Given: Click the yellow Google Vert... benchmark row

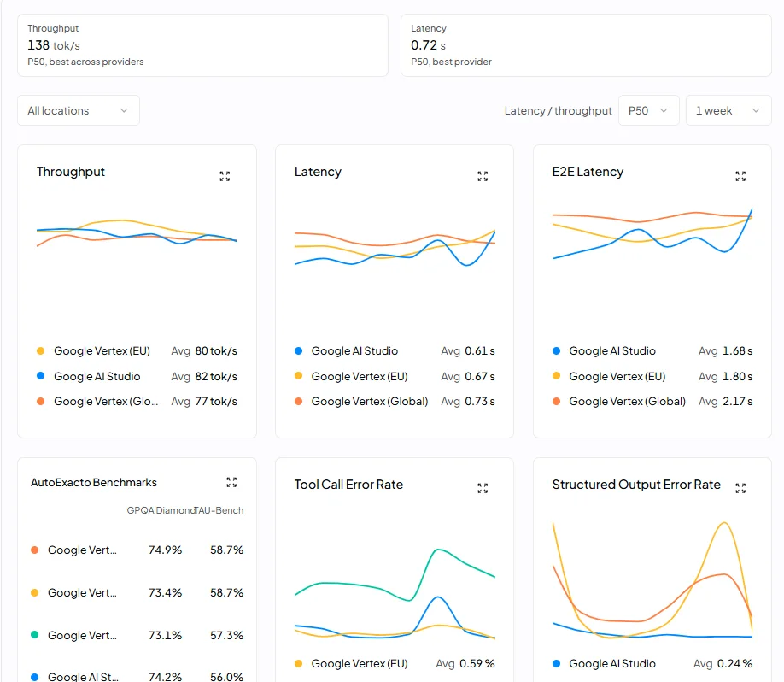Looking at the screenshot, I should point(137,592).
